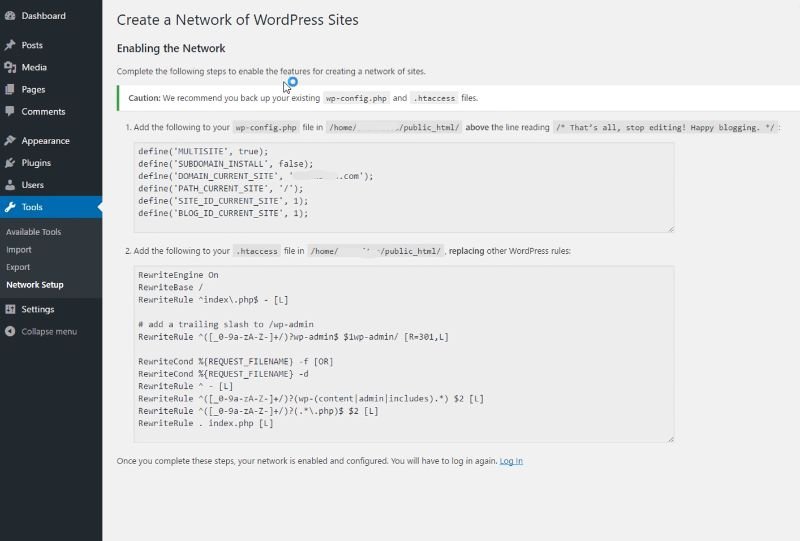Viewport: 800px width, 541px height.
Task: Click the Posts pushpin icon
Action: click(10, 45)
